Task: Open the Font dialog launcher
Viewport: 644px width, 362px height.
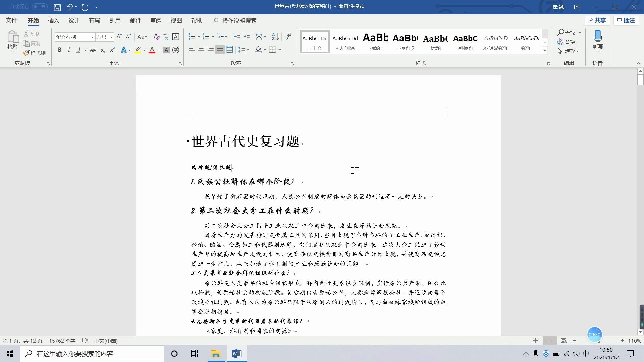Action: 180,64
